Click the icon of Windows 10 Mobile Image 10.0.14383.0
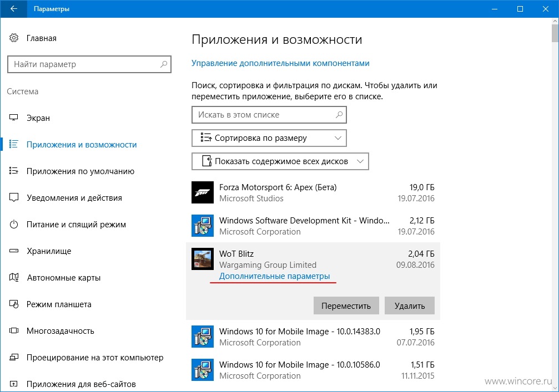 pyautogui.click(x=203, y=337)
